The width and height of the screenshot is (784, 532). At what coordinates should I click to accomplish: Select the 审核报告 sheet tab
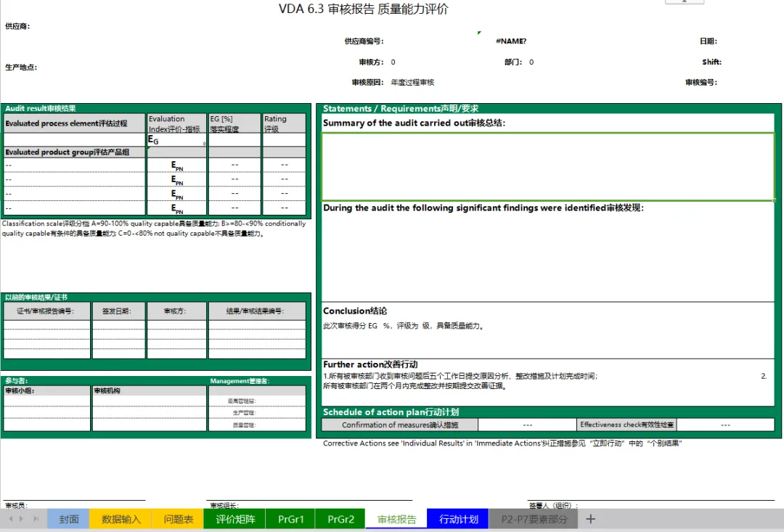click(396, 519)
